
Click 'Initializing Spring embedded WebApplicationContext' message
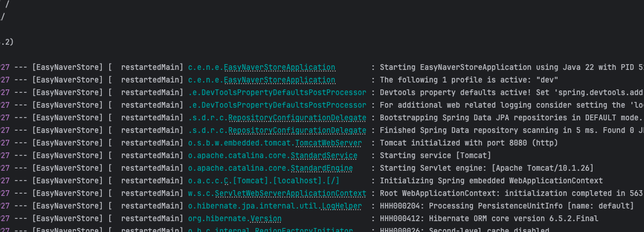[x=491, y=181]
